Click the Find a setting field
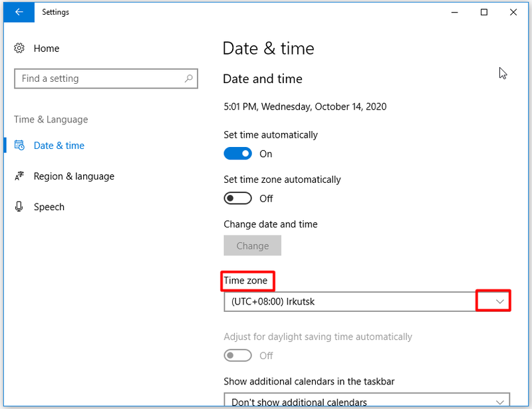 [x=106, y=78]
